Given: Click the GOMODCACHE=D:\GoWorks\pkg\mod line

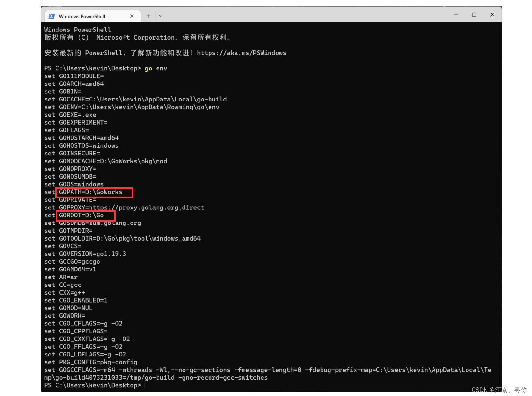Looking at the screenshot, I should click(x=106, y=161).
